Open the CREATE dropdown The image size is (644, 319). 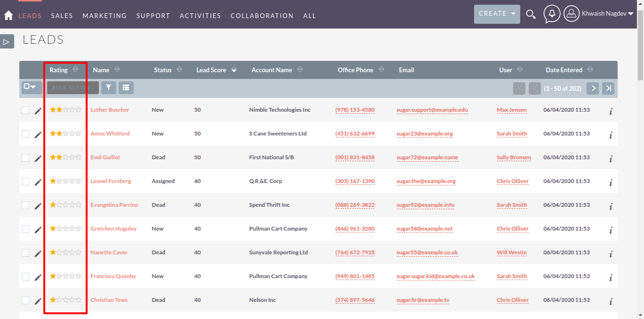tap(496, 14)
